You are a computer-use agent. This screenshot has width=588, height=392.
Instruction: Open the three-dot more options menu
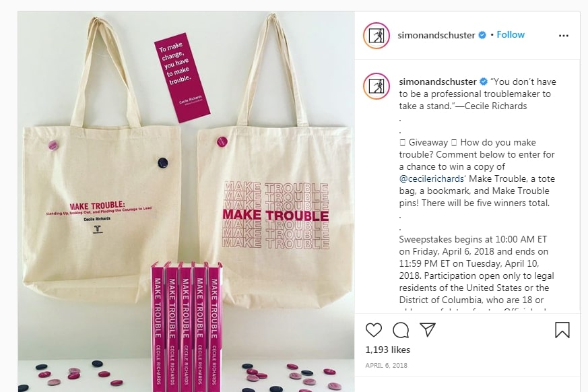tap(564, 36)
